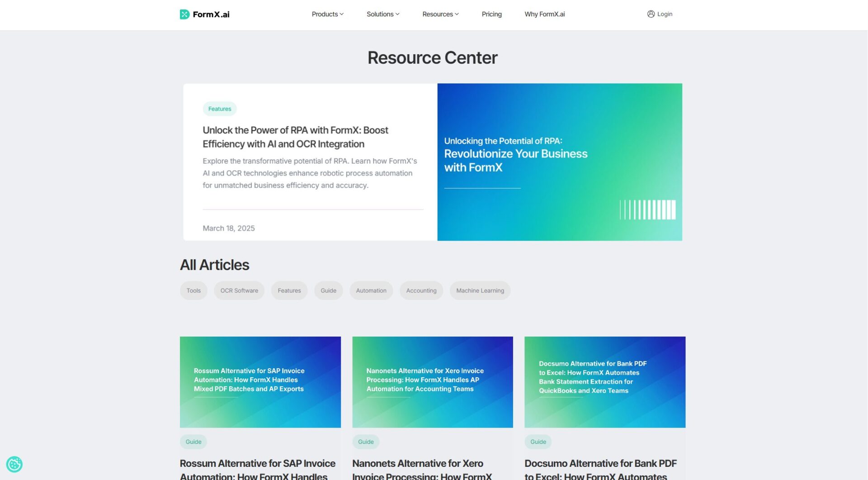
Task: Expand the Solutions dropdown menu
Action: coord(382,14)
